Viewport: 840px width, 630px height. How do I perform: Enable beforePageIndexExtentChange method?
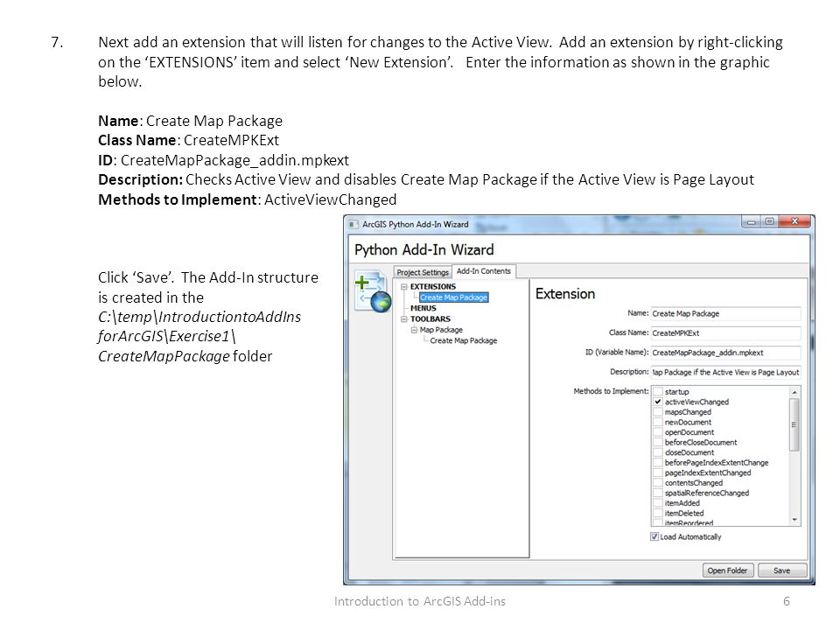[x=658, y=463]
